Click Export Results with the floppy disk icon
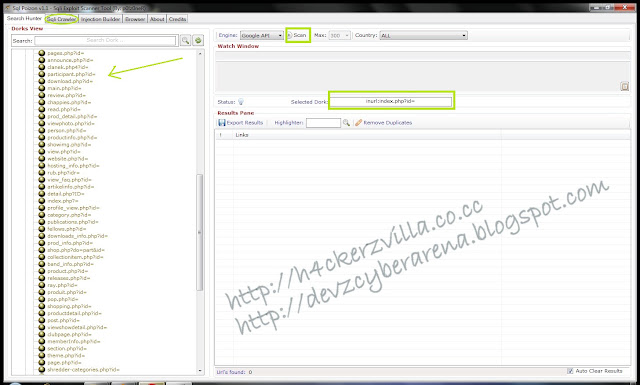The height and width of the screenshot is (385, 640). 241,122
